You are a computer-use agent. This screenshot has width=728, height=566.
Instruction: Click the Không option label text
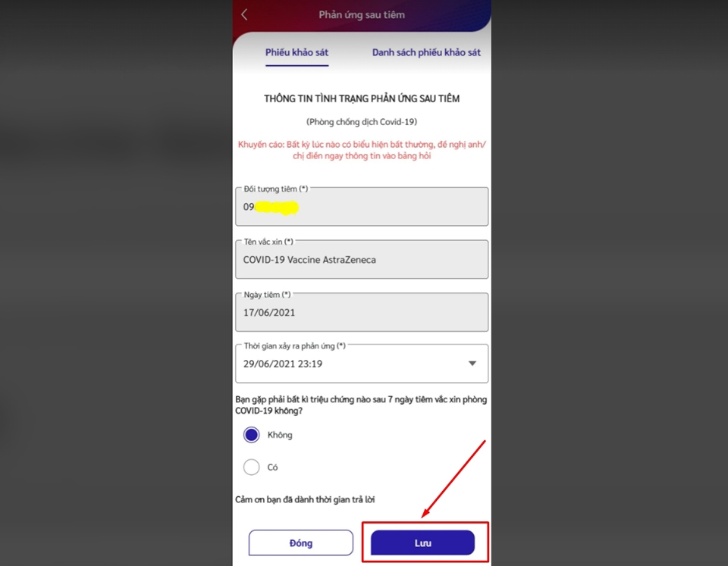pyautogui.click(x=280, y=435)
